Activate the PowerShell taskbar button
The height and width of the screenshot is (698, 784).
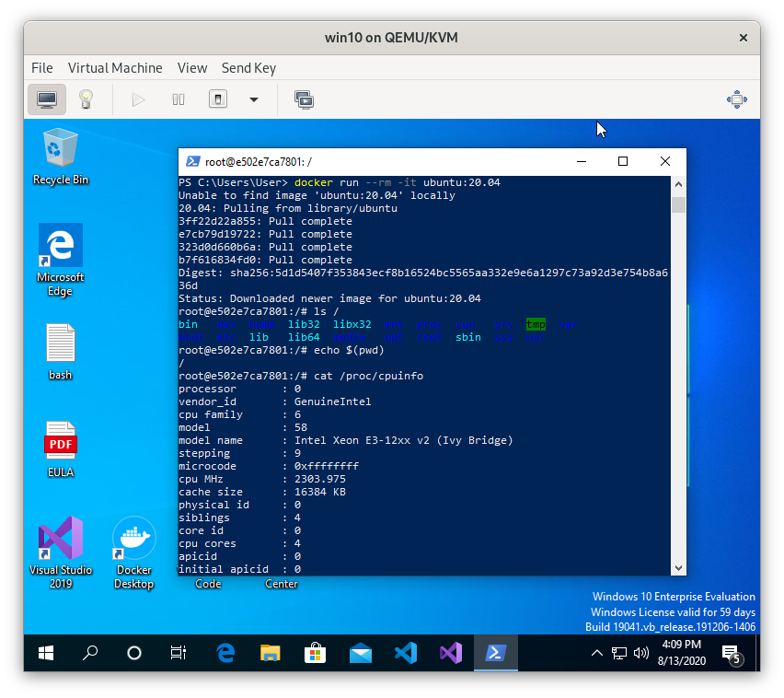(x=495, y=653)
